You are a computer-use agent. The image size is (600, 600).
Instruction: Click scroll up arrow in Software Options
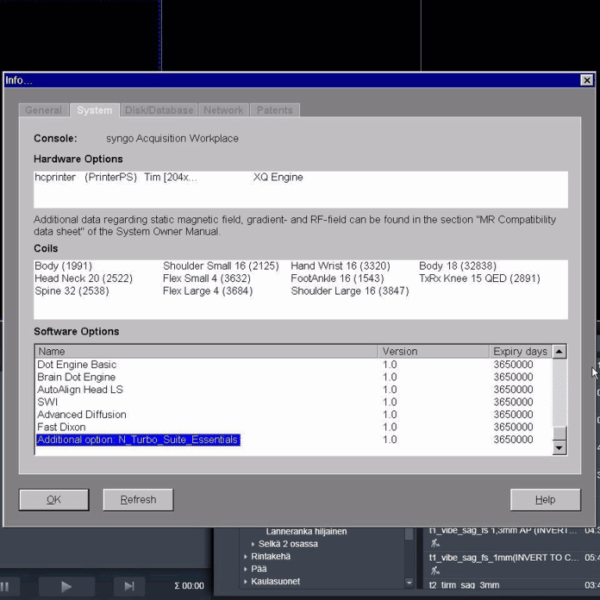click(559, 352)
